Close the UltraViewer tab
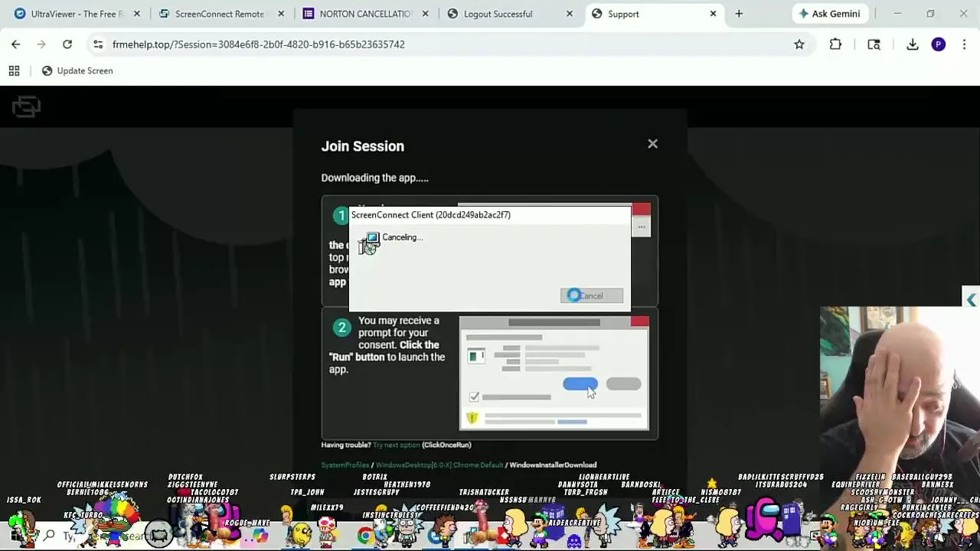This screenshot has width=980, height=551. 137,14
